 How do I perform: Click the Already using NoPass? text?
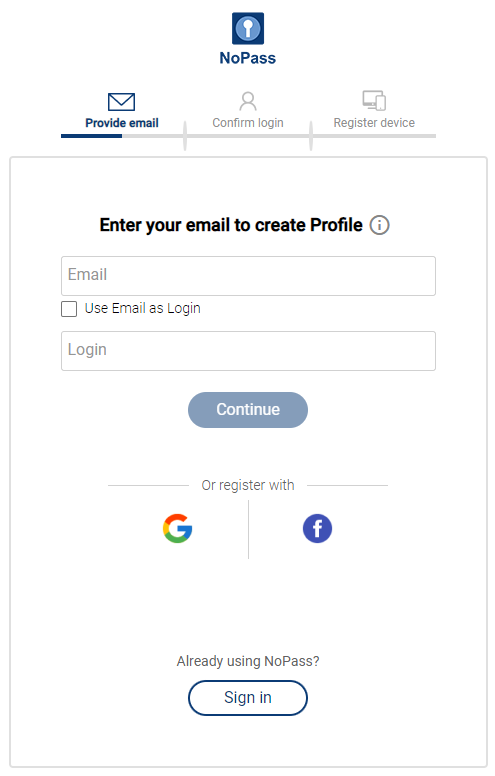click(x=248, y=661)
